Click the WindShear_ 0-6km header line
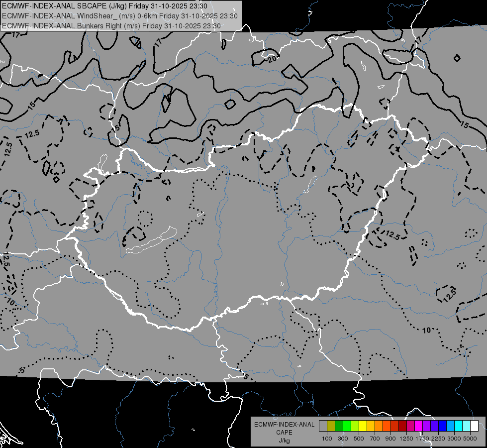 click(120, 16)
